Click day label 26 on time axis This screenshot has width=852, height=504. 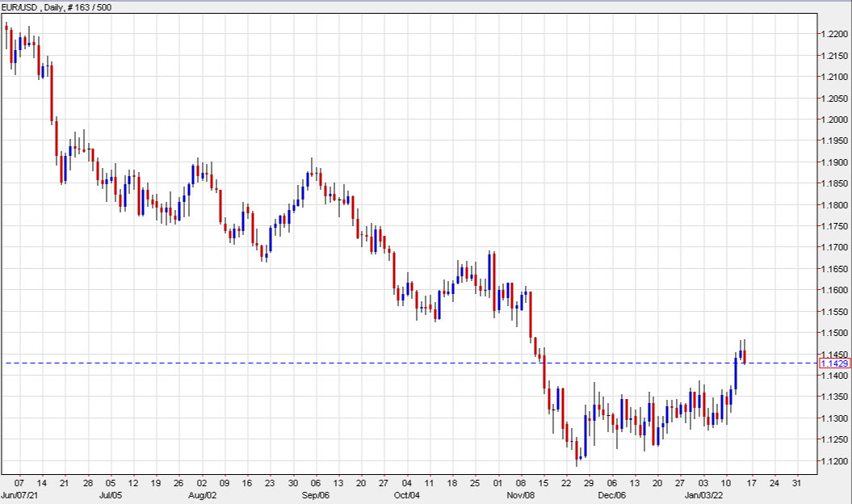[178, 483]
